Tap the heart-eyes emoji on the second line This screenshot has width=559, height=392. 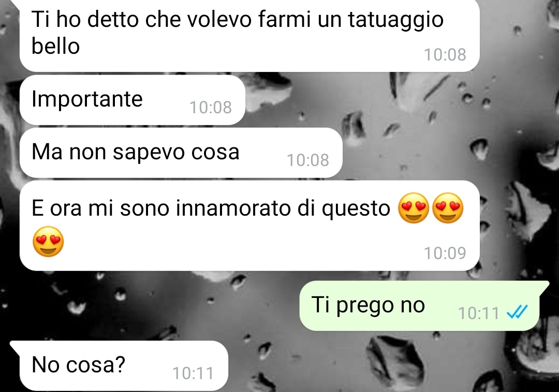[48, 242]
